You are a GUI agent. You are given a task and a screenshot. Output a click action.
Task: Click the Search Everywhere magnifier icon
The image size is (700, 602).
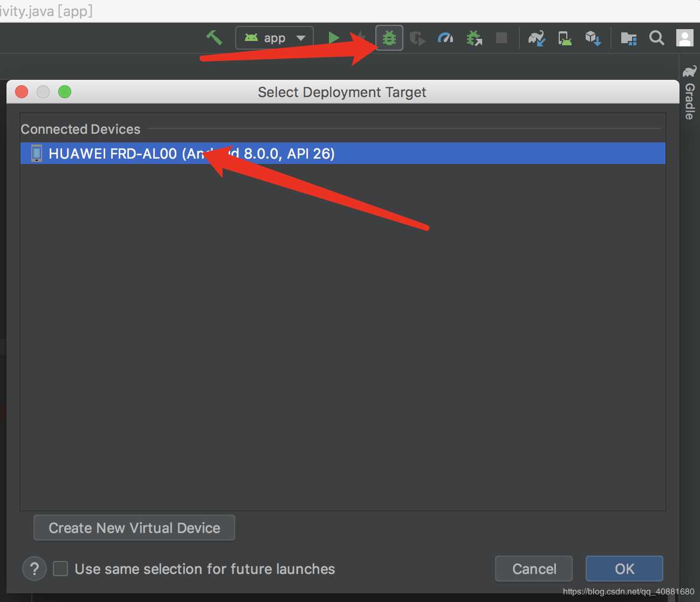point(657,38)
